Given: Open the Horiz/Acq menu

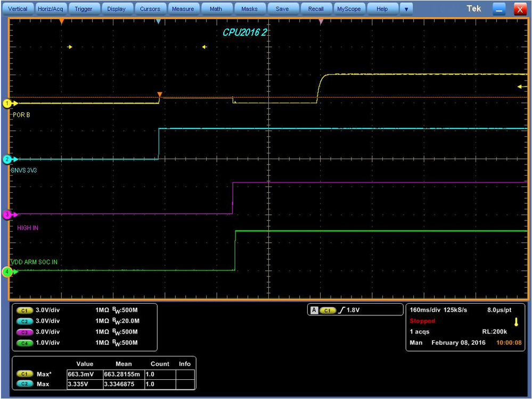Looking at the screenshot, I should click(x=50, y=9).
